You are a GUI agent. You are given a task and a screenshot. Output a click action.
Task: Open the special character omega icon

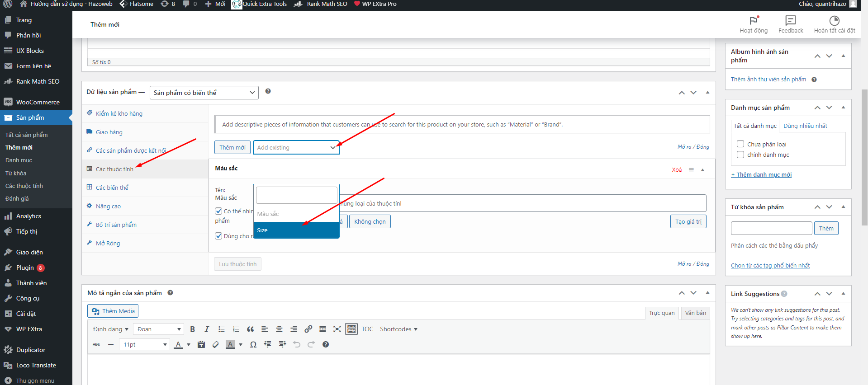click(253, 345)
